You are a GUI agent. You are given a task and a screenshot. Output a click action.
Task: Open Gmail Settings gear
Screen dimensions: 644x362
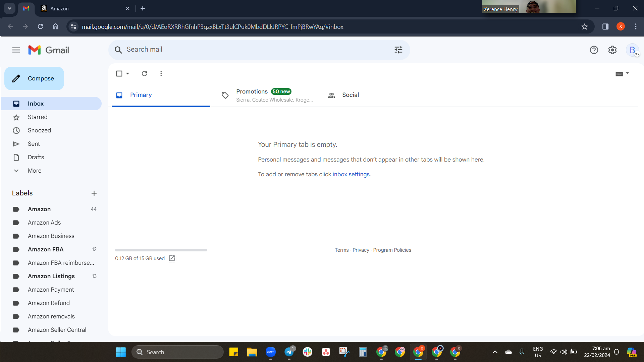pos(612,50)
